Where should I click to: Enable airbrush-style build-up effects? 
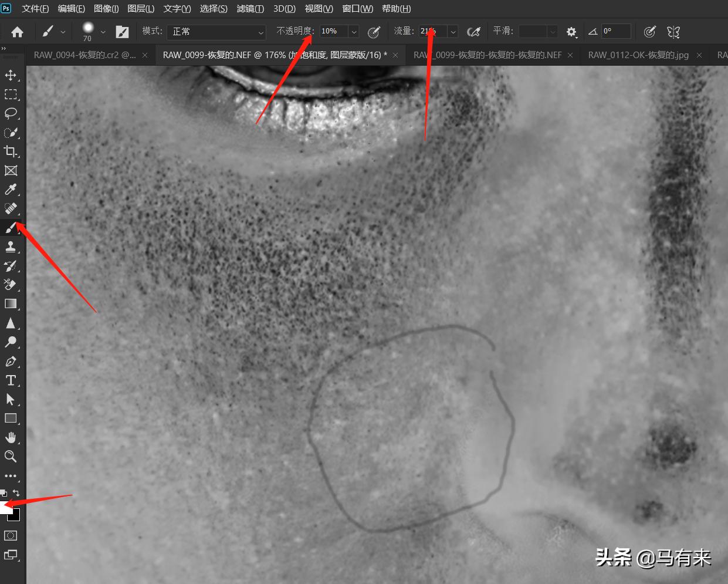click(x=473, y=32)
